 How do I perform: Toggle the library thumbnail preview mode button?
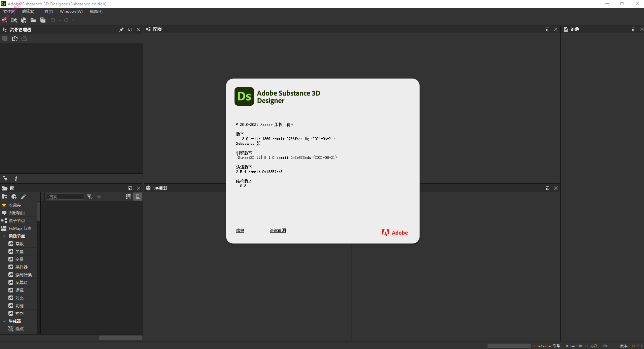[x=138, y=197]
